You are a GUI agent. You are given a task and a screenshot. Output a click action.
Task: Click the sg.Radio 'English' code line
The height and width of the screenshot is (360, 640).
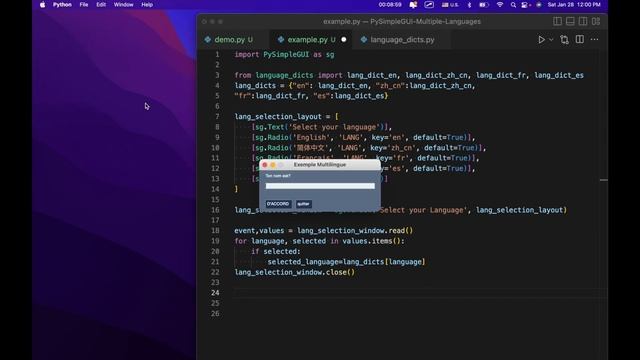pos(363,138)
